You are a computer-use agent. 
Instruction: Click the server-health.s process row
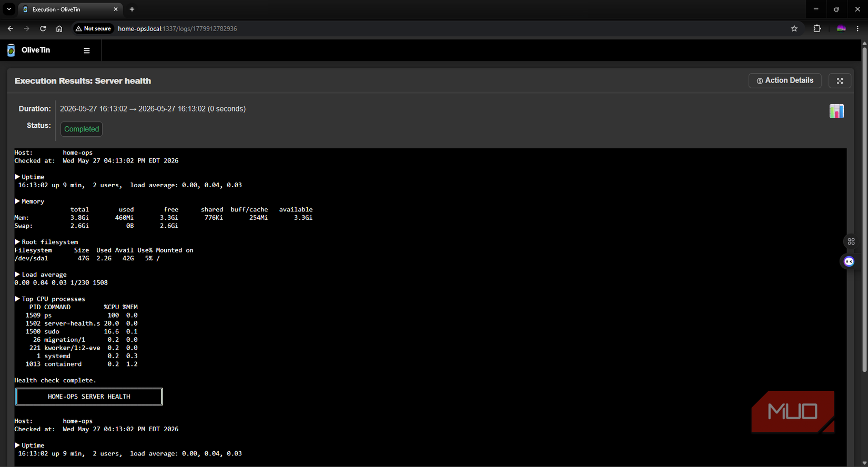(x=82, y=323)
